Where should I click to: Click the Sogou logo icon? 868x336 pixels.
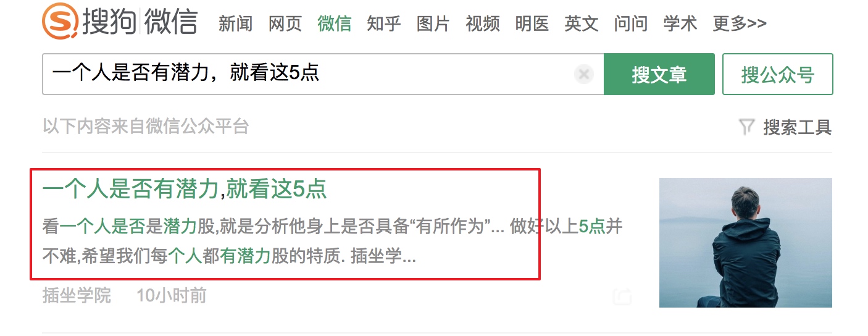61,22
